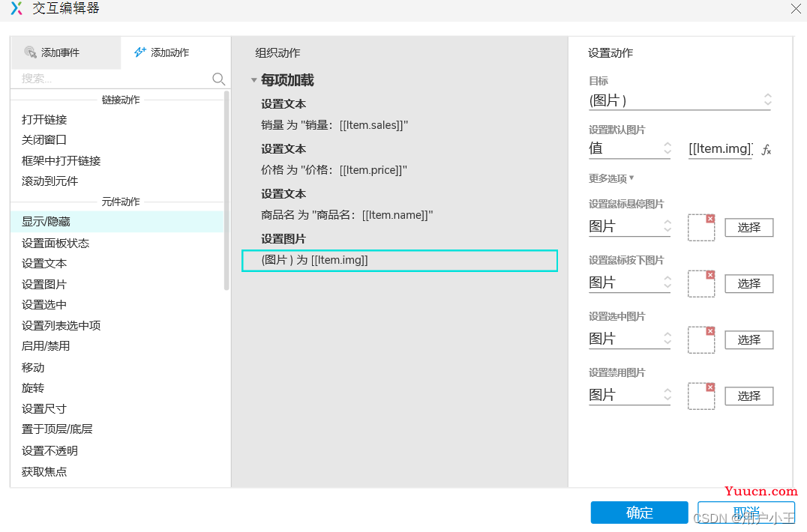Choose the 旋转 action
807x532 pixels.
point(33,388)
